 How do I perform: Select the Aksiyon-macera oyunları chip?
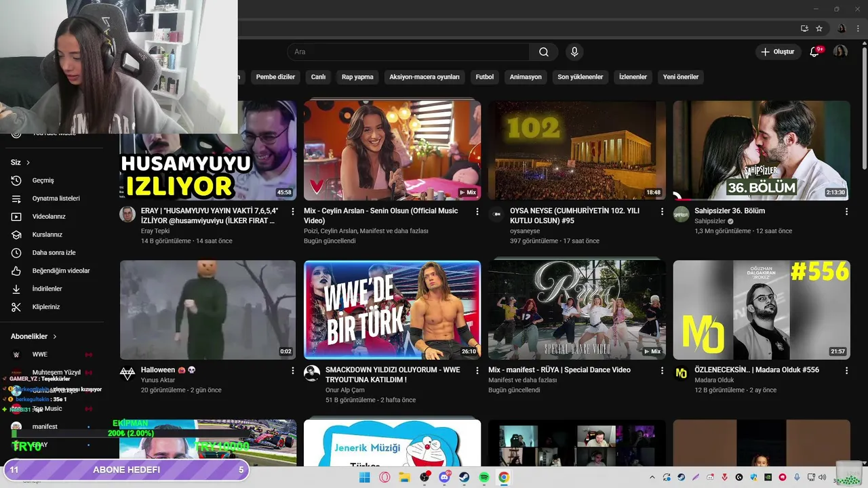[x=425, y=77]
